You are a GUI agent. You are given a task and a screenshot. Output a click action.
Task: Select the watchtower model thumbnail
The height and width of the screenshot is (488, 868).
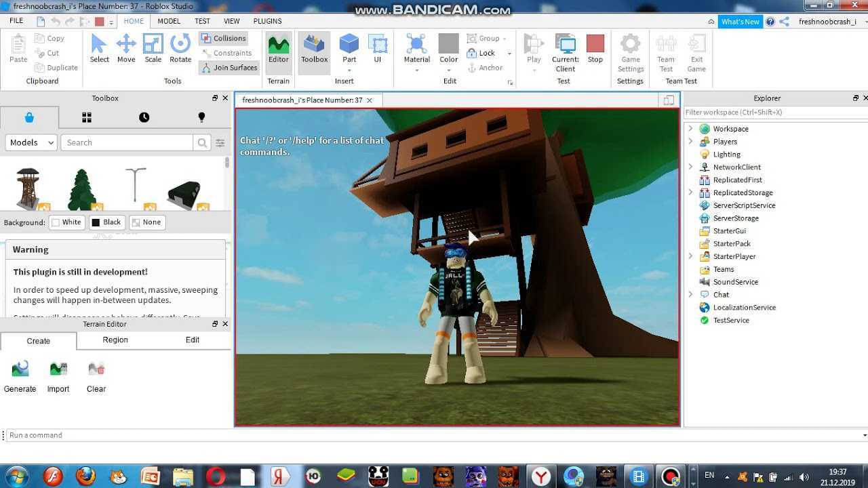tap(29, 189)
